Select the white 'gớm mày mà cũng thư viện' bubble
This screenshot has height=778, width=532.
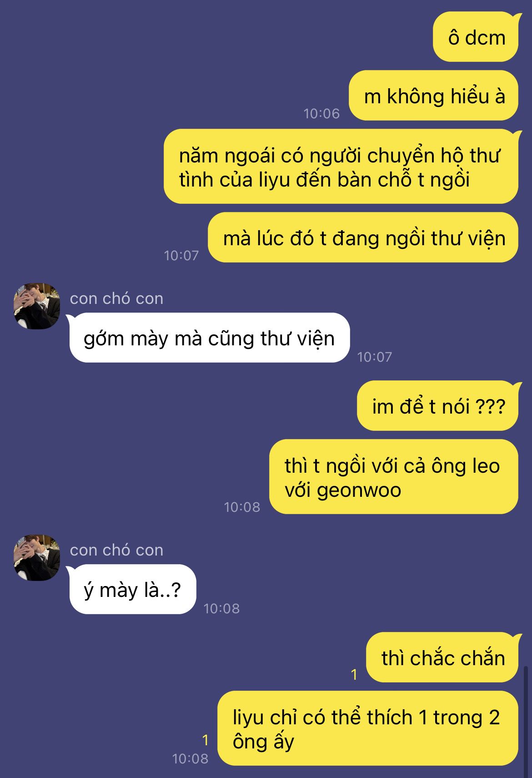tap(209, 338)
